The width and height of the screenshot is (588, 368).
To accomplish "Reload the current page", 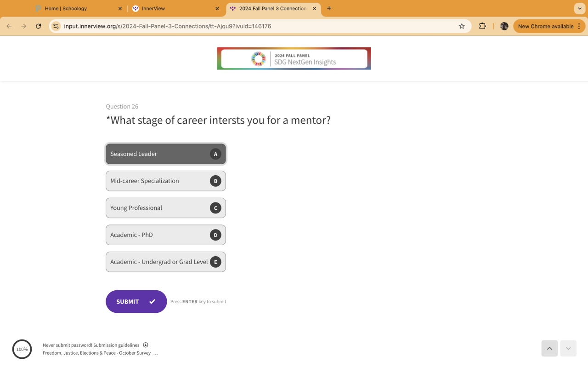I will [39, 26].
